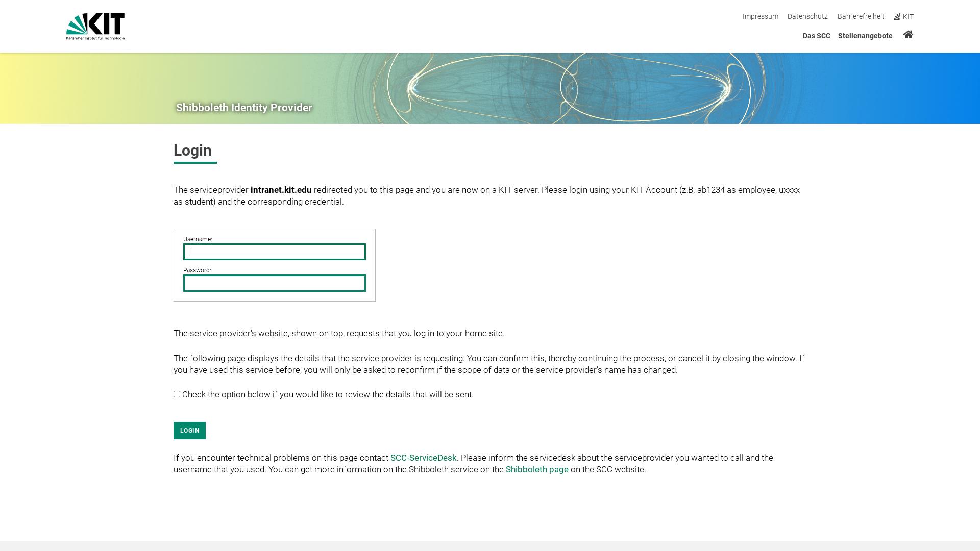The image size is (980, 551).
Task: Click the Shibboleth Identity Provider banner title
Action: point(244,108)
